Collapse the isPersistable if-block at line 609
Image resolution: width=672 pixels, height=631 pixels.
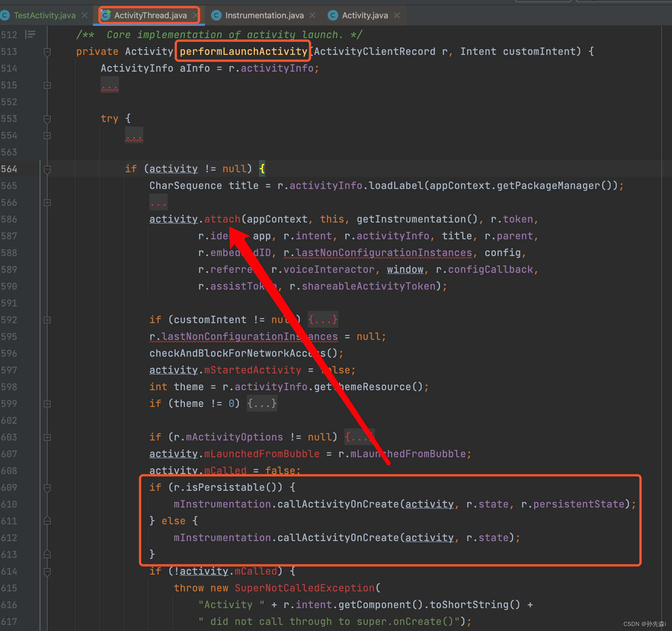pyautogui.click(x=47, y=488)
